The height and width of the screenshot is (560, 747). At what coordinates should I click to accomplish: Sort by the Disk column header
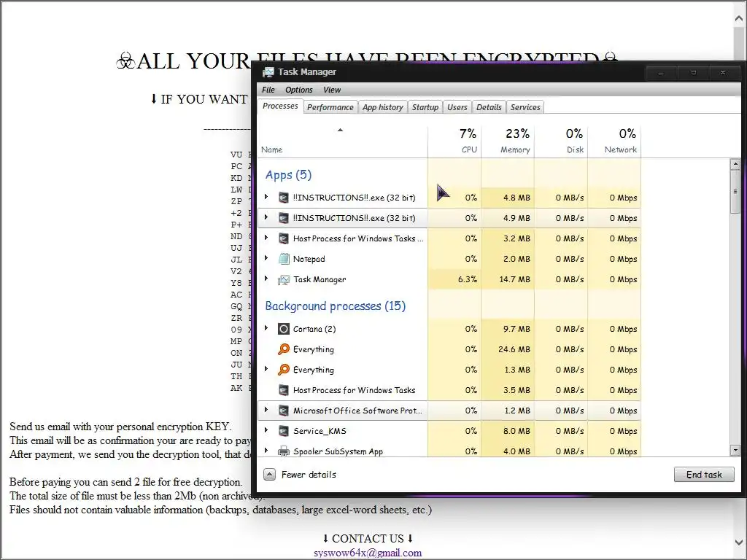coord(561,141)
